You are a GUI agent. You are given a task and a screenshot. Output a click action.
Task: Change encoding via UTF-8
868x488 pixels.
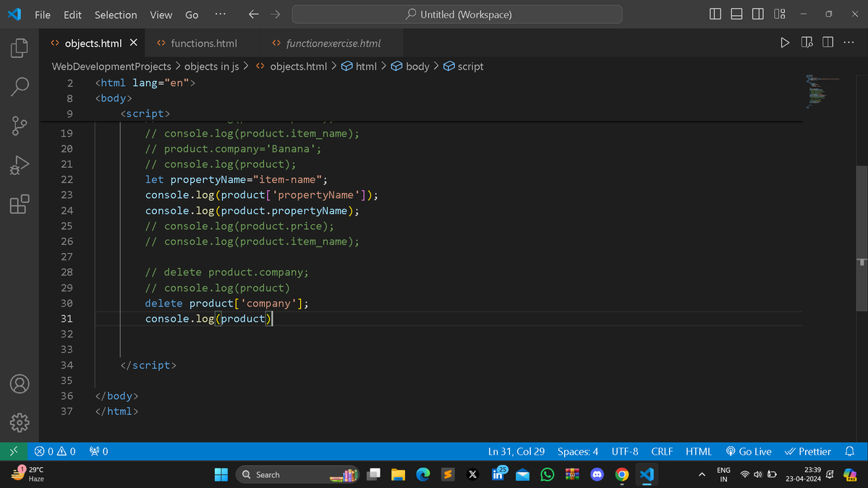pyautogui.click(x=625, y=451)
